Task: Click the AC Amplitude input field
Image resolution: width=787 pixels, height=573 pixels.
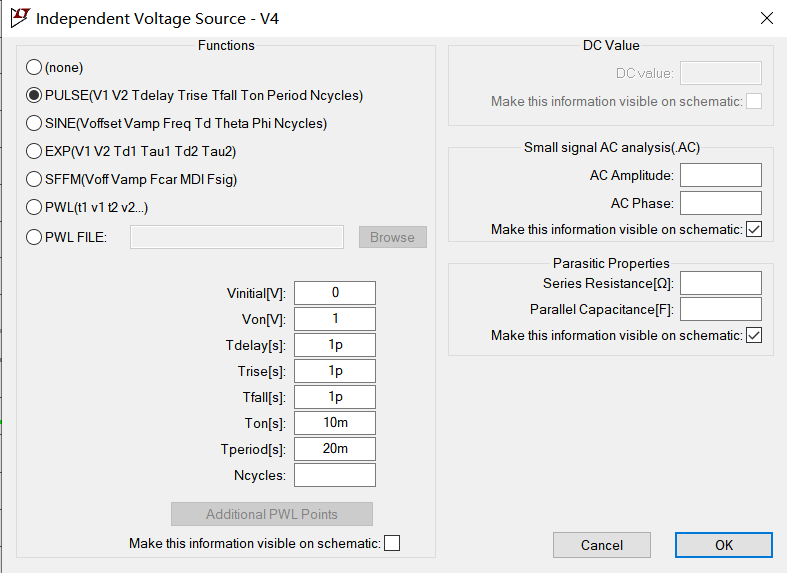Action: pyautogui.click(x=720, y=175)
